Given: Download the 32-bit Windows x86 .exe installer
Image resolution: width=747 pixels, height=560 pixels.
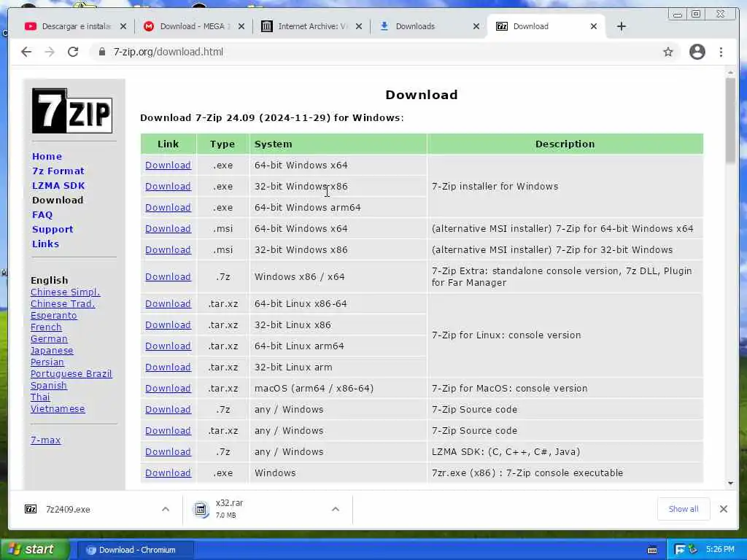Looking at the screenshot, I should tap(168, 186).
